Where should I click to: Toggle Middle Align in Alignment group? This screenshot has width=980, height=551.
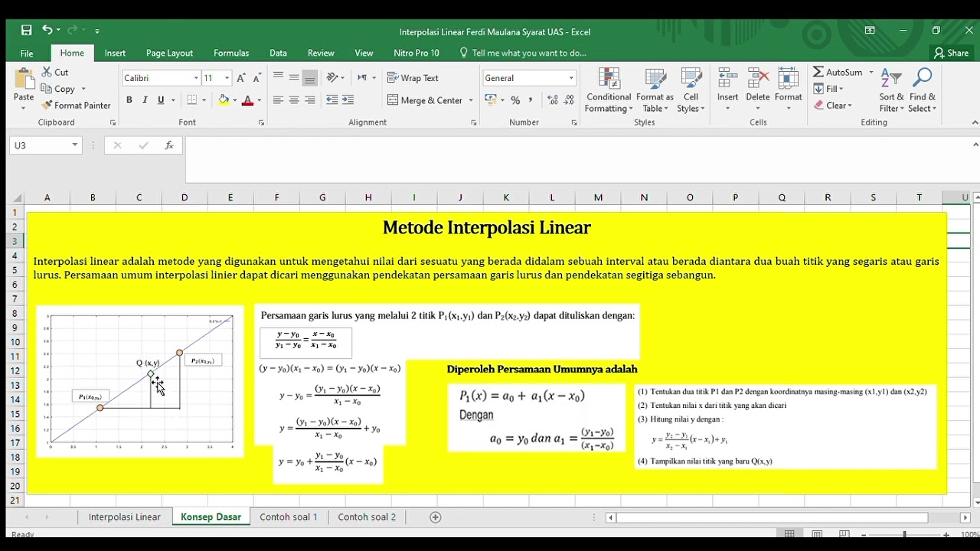click(294, 78)
